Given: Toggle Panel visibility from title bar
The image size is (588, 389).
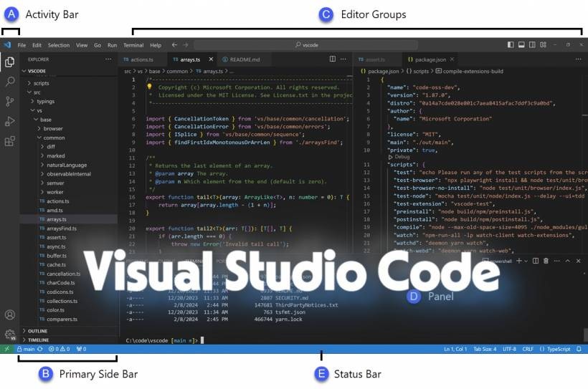Looking at the screenshot, I should (x=521, y=45).
